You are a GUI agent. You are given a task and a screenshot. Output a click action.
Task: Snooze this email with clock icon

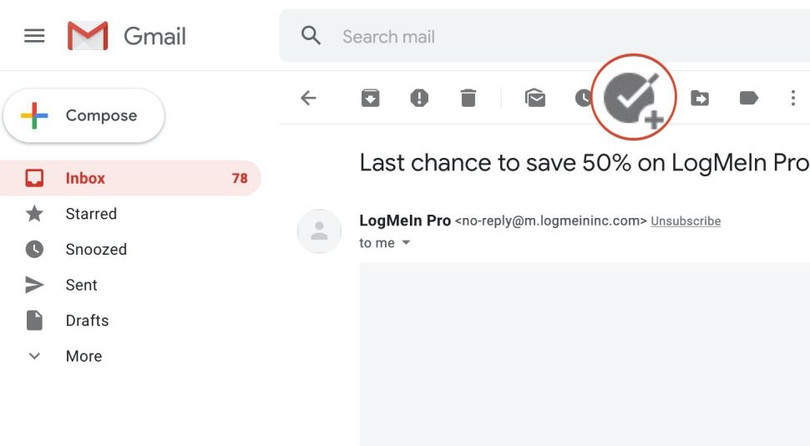coord(582,98)
